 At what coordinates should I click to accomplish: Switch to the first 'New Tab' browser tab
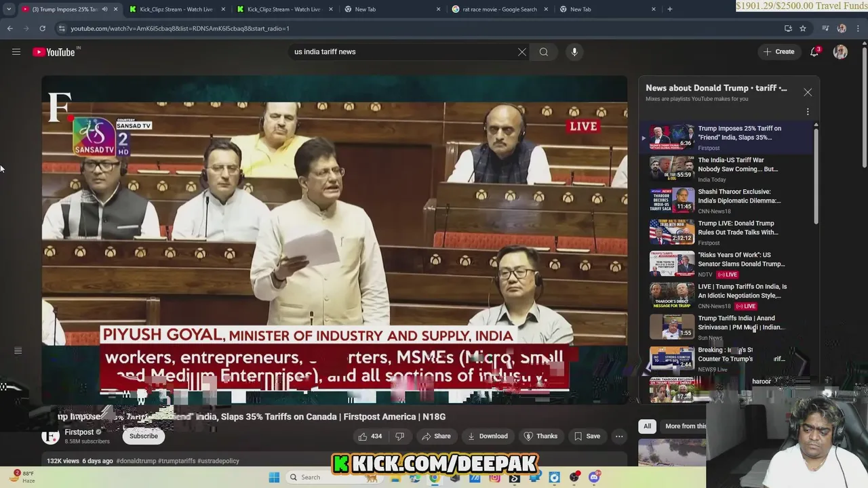coord(391,9)
